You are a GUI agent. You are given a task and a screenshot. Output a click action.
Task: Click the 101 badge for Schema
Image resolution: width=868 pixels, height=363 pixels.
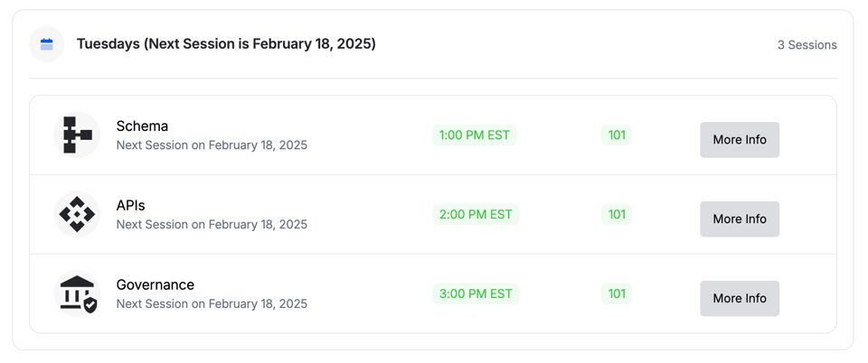pyautogui.click(x=617, y=135)
